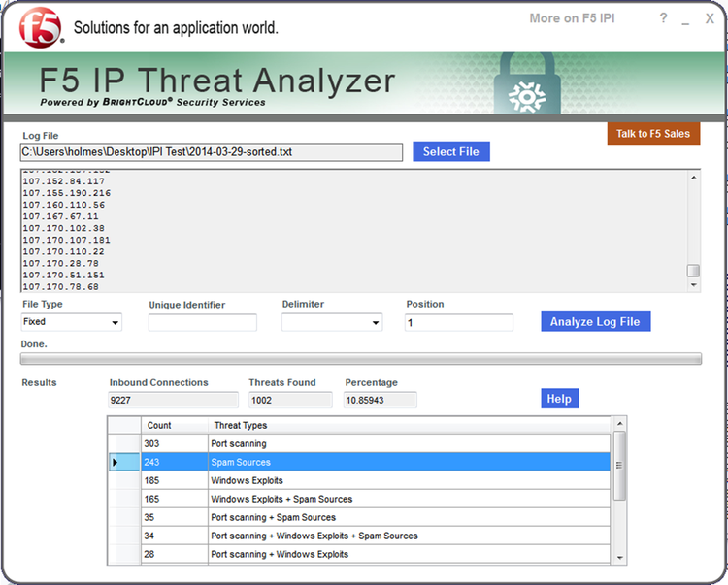Click the IP address 107.170.78.68
Viewport: 728px width, 585px height.
[x=61, y=287]
